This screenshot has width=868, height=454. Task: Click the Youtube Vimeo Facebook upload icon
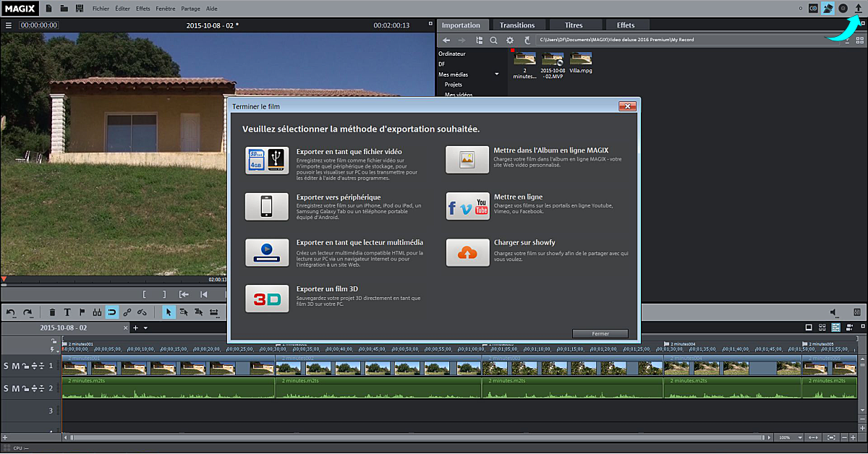click(467, 206)
